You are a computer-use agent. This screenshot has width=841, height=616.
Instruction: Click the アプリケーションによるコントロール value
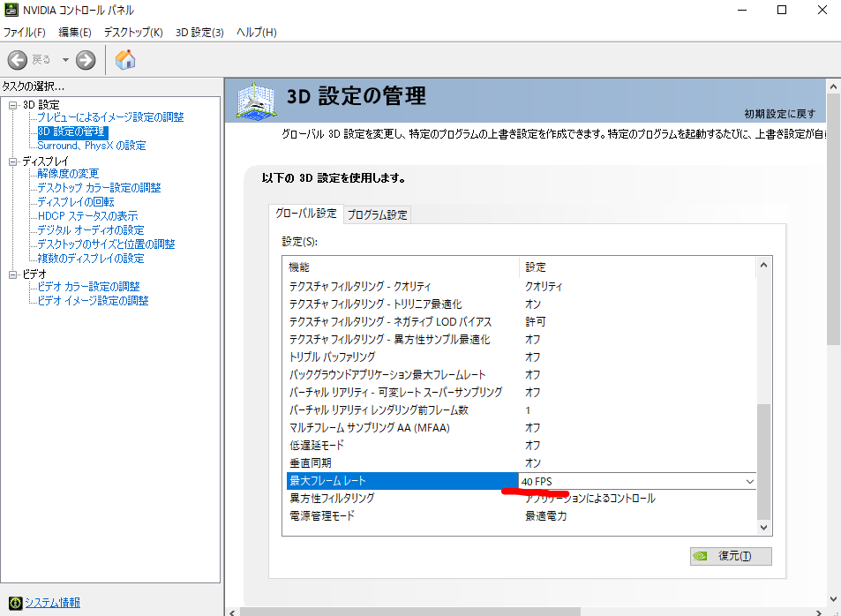[590, 499]
